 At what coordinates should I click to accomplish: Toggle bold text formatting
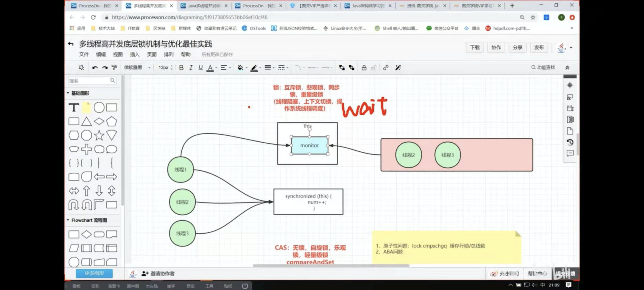(x=181, y=68)
